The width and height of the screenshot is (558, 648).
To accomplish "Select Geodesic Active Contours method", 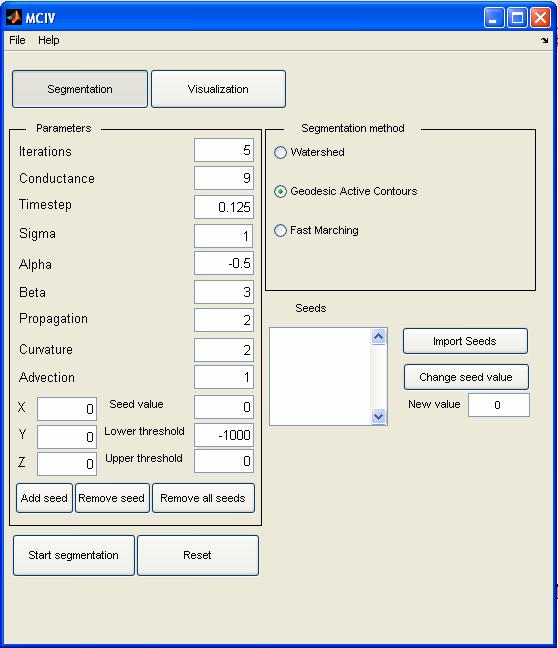I will (x=280, y=191).
